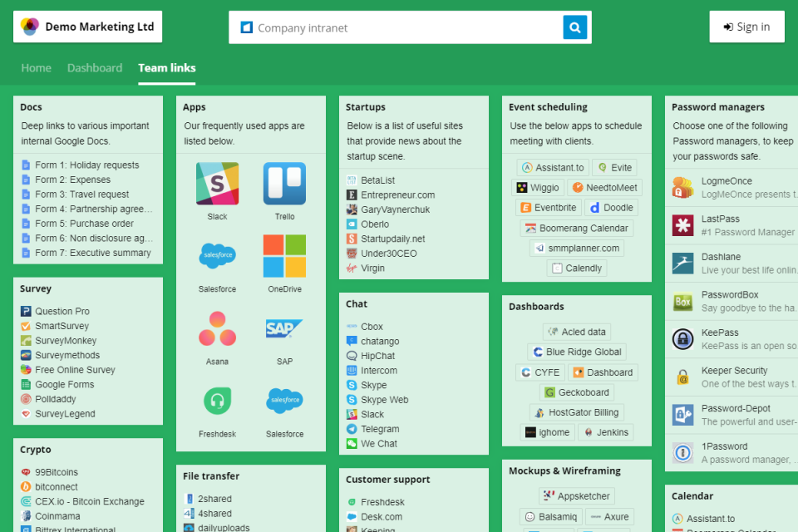Open the PasswordBox icon
Image resolution: width=798 pixels, height=532 pixels.
point(683,302)
